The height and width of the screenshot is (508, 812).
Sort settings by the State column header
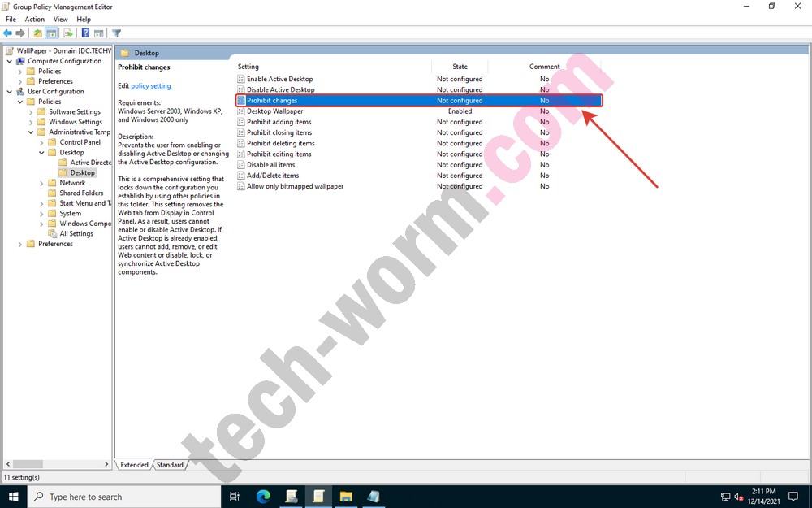coord(460,67)
